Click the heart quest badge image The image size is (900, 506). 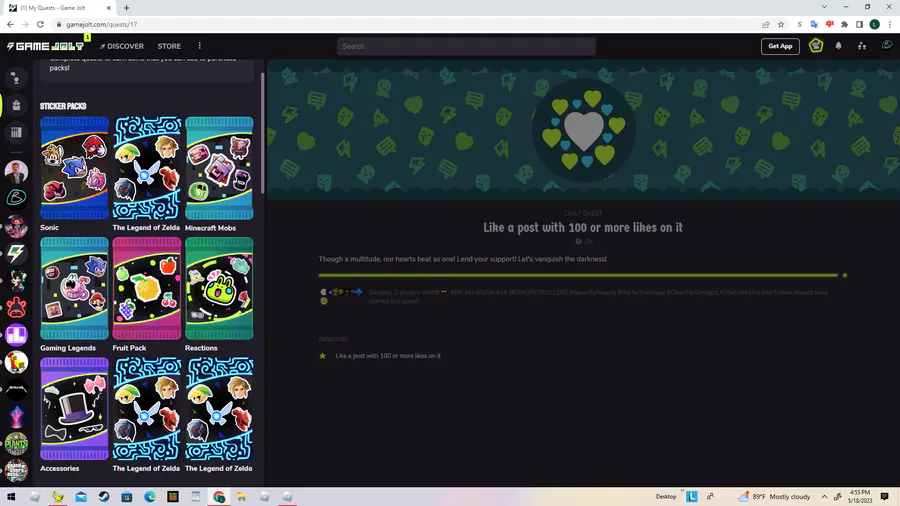tap(584, 131)
